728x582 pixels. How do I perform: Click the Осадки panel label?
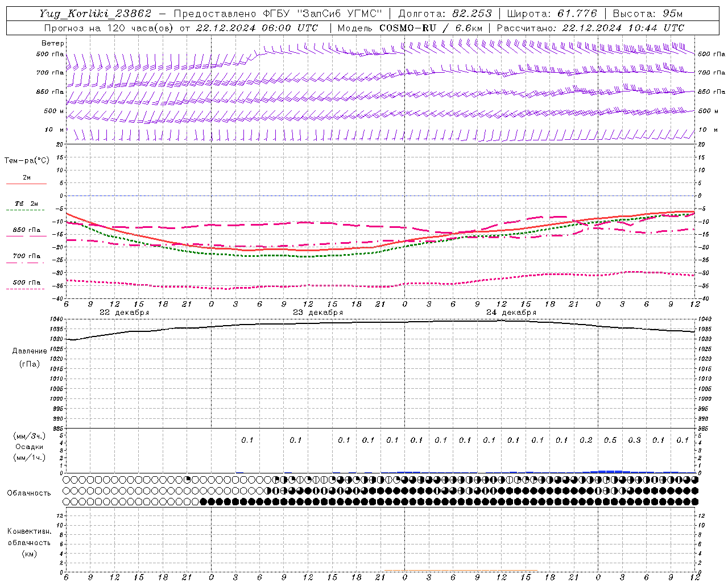[30, 447]
